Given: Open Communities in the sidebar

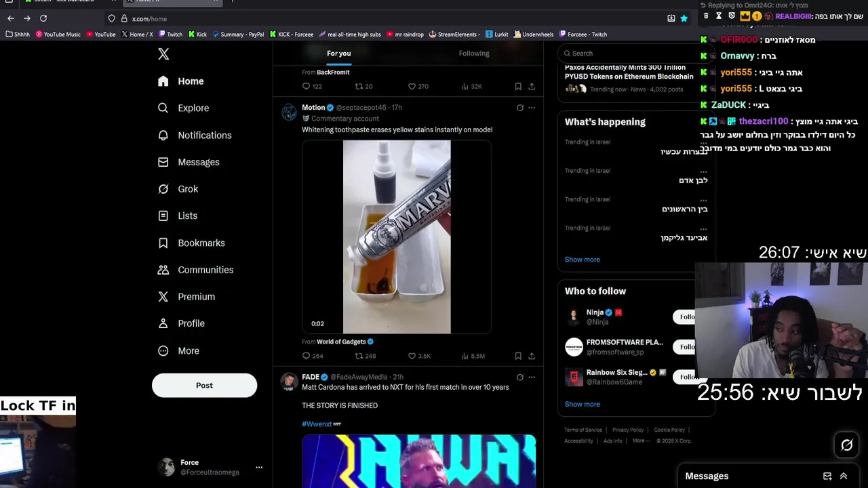Looking at the screenshot, I should pos(195,270).
